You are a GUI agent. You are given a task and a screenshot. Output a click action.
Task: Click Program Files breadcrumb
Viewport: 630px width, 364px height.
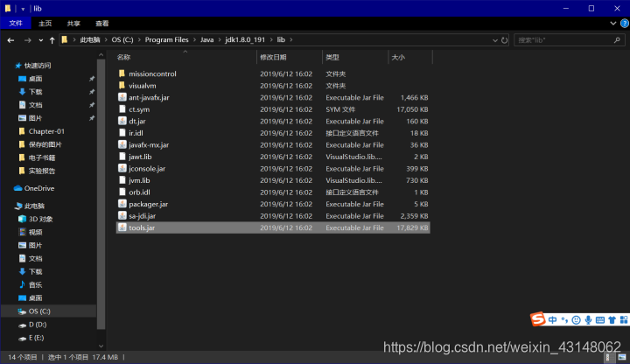pos(166,39)
